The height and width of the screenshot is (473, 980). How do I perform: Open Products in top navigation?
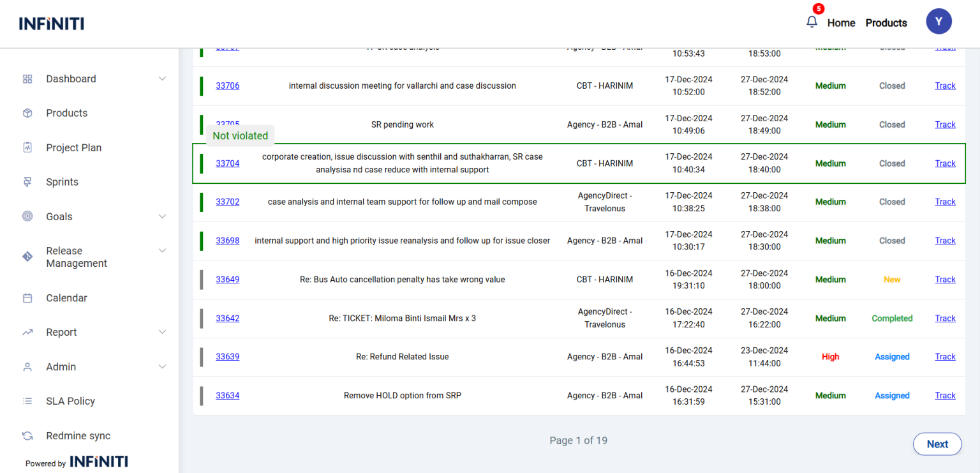(886, 23)
